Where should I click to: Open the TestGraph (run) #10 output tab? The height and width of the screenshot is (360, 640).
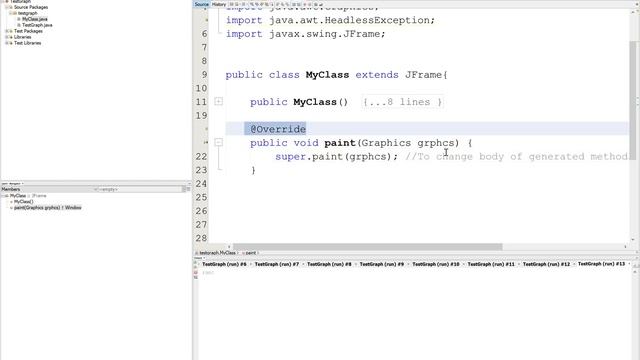point(436,264)
